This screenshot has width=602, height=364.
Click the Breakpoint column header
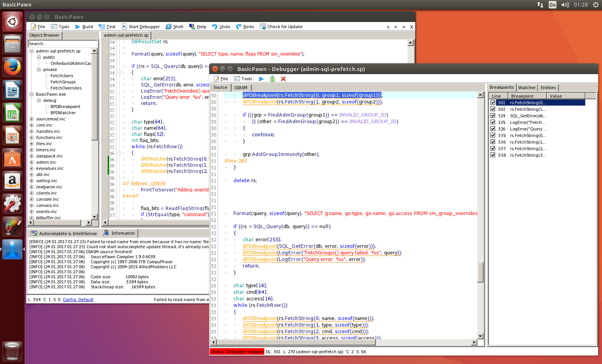click(x=527, y=96)
